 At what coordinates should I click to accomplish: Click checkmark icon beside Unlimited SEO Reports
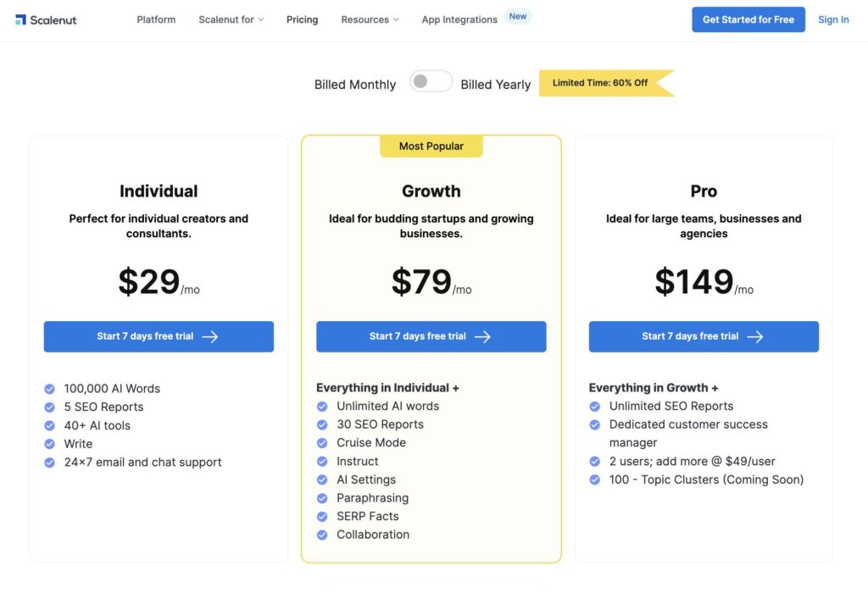[594, 407]
